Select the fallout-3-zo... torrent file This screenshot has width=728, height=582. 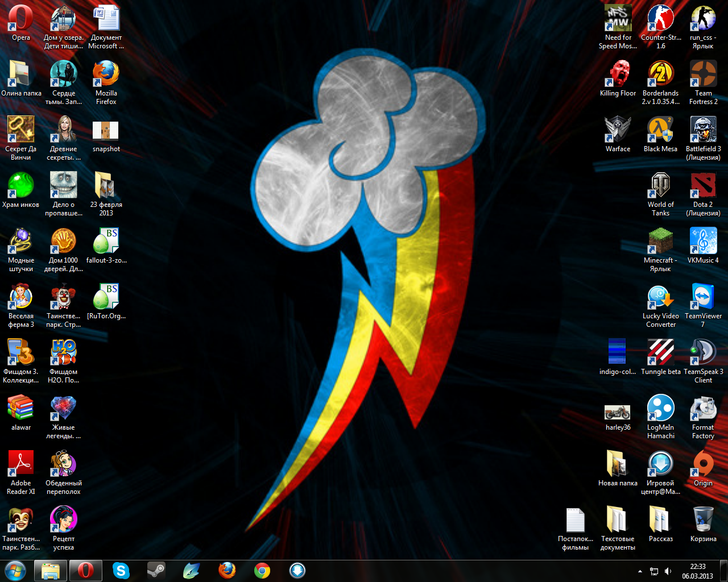106,246
